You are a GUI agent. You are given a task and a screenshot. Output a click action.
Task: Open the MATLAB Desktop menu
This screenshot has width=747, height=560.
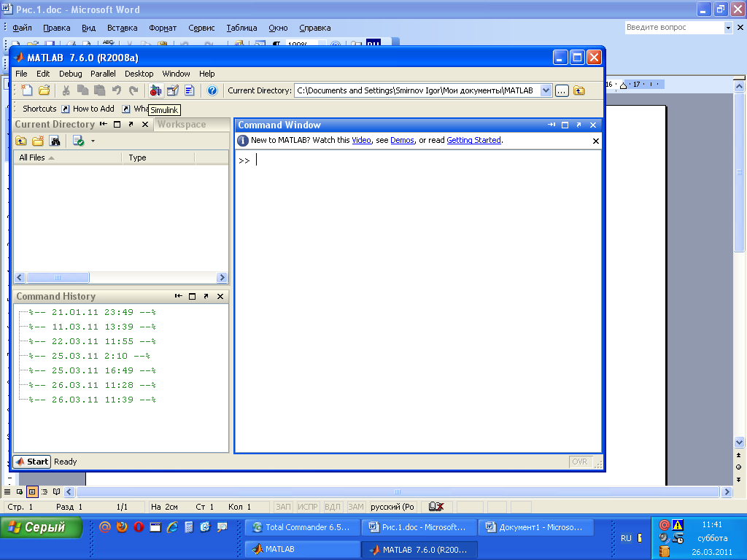139,74
